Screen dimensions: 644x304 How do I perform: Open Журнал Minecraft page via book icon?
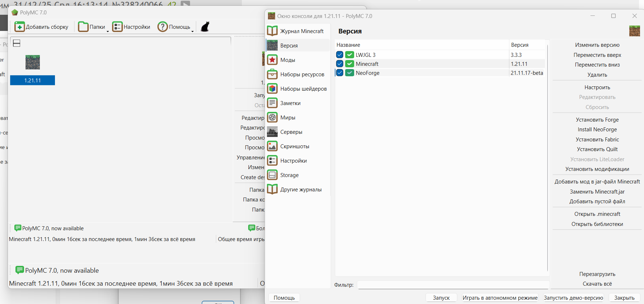coord(272,31)
